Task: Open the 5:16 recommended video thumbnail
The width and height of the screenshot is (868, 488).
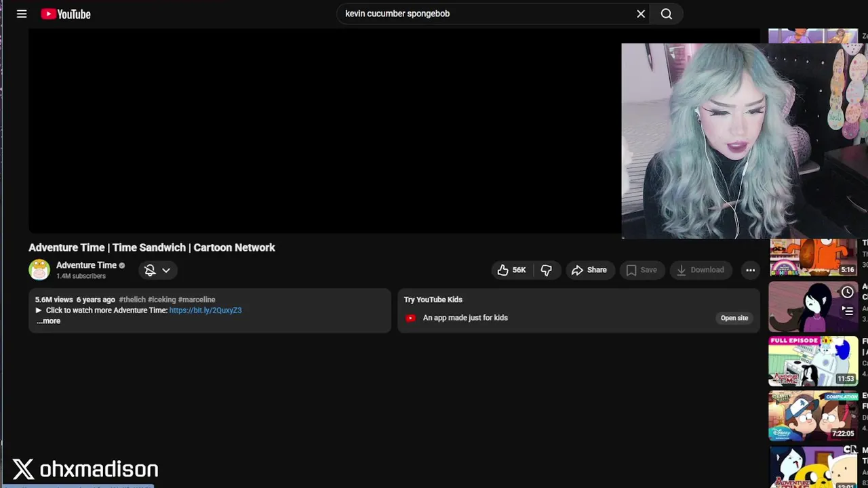Action: click(813, 258)
